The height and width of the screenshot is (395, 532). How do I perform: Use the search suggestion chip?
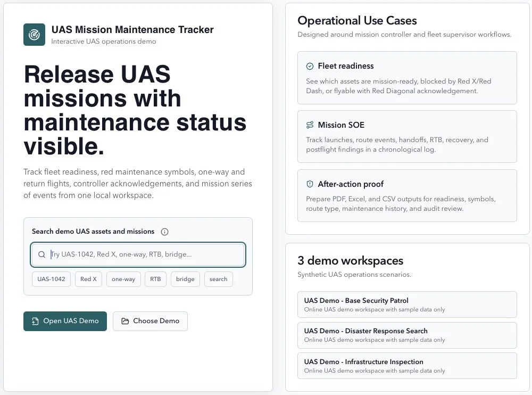tap(219, 279)
